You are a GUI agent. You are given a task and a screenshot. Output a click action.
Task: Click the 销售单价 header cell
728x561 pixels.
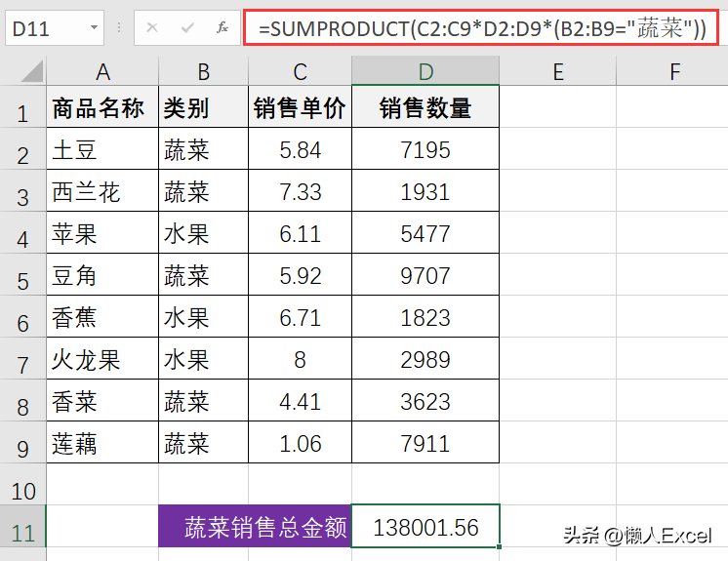click(x=300, y=107)
